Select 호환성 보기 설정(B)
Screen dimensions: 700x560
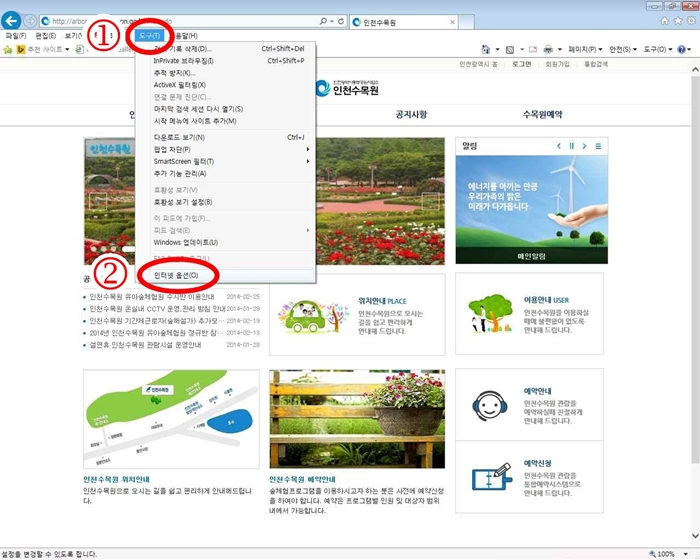pos(225,202)
